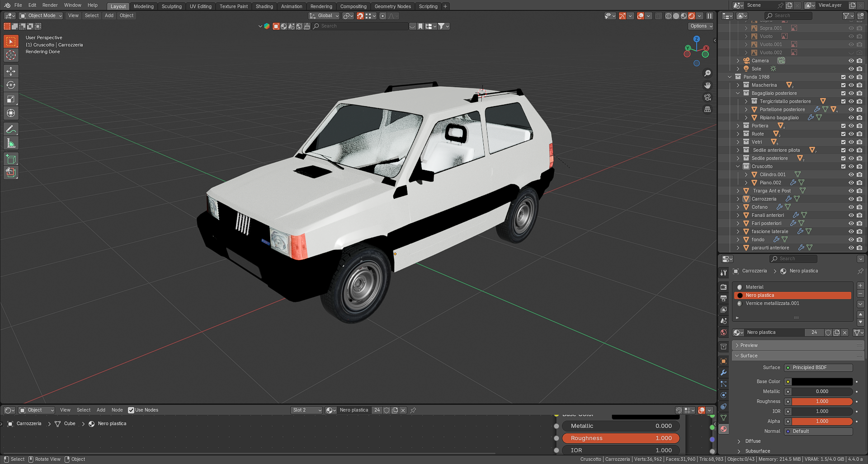The width and height of the screenshot is (868, 464).
Task: Exclude Panda 1988 collection via checkbox
Action: tap(843, 77)
